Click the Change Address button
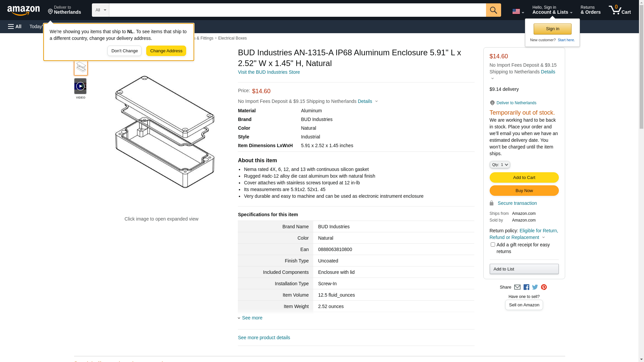Image resolution: width=644 pixels, height=362 pixels. tap(166, 51)
